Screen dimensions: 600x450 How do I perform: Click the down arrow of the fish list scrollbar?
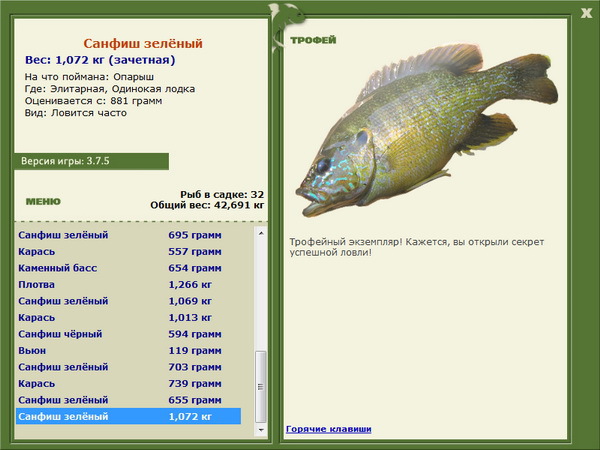click(261, 430)
